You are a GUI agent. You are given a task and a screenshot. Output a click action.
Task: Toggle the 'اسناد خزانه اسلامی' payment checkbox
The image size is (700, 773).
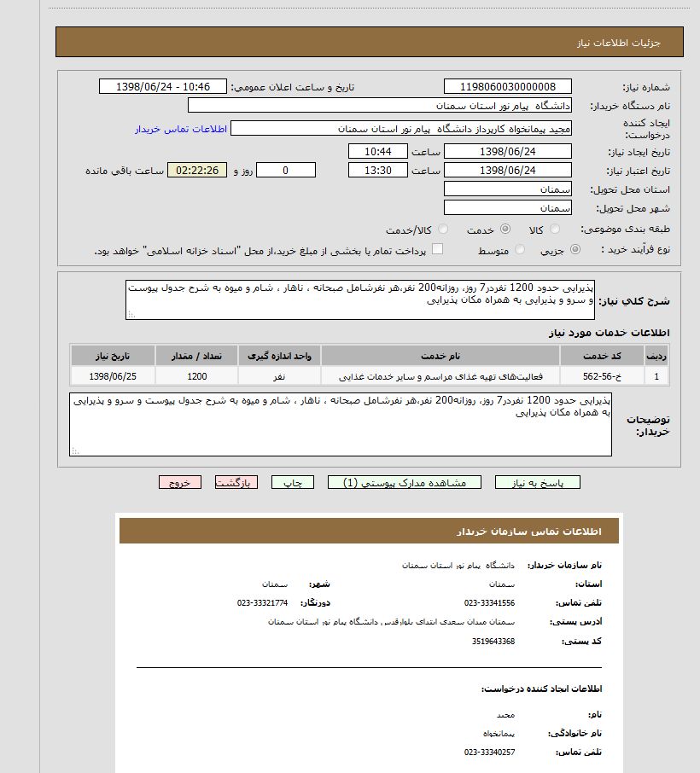pos(437,250)
